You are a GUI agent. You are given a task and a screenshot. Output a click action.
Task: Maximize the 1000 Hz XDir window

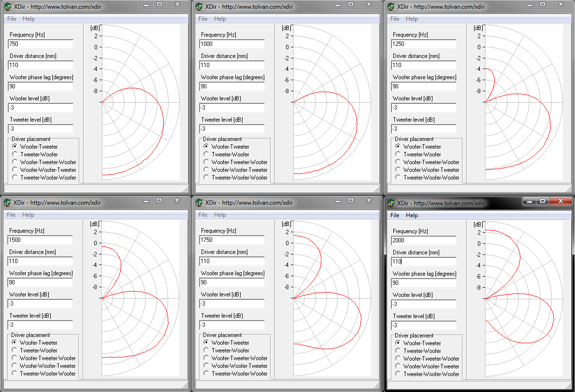(x=351, y=5)
